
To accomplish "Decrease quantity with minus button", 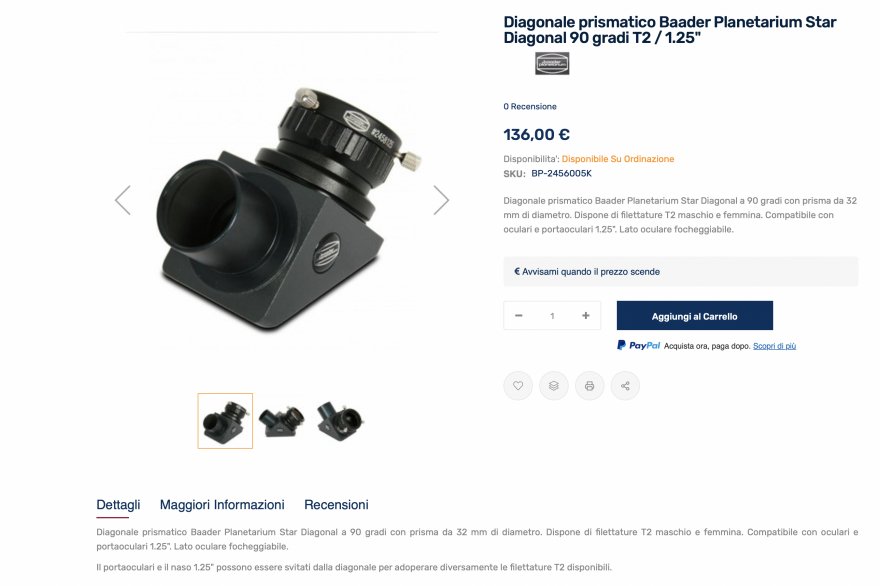I will 519,315.
